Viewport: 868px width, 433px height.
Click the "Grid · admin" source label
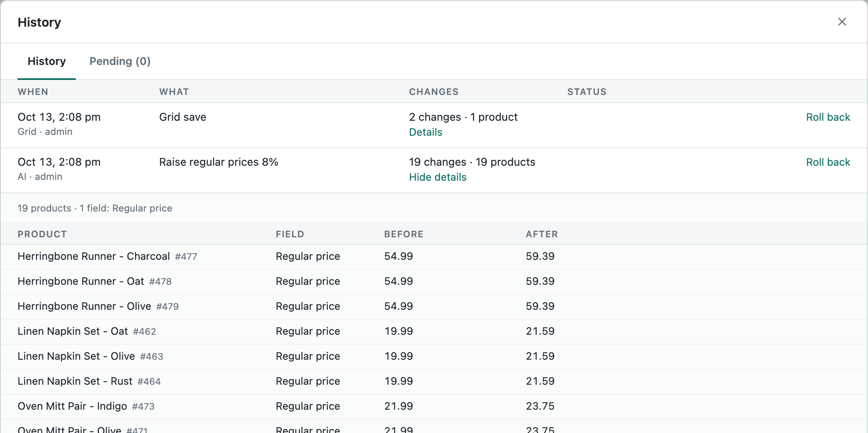(45, 132)
